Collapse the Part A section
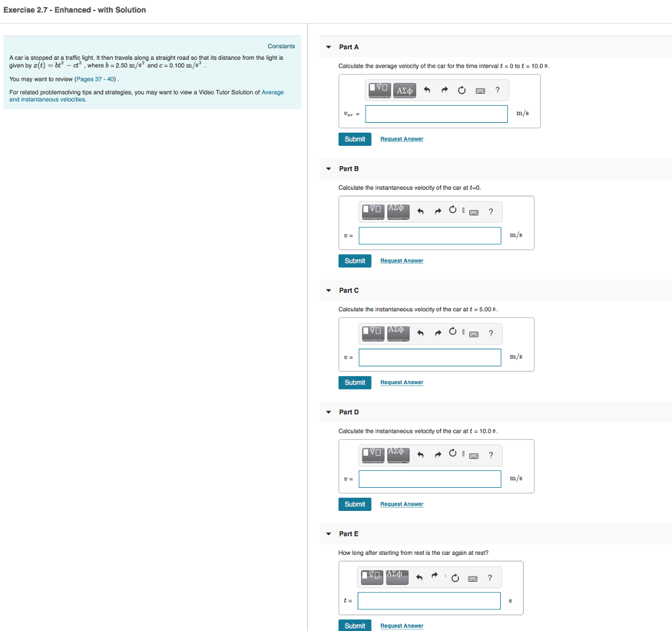Image resolution: width=672 pixels, height=631 pixels. click(x=328, y=47)
